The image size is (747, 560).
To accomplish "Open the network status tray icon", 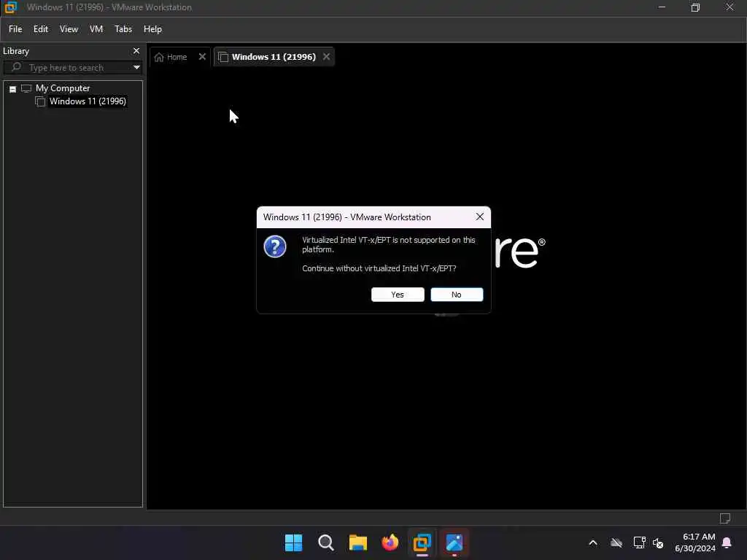I will 639,542.
